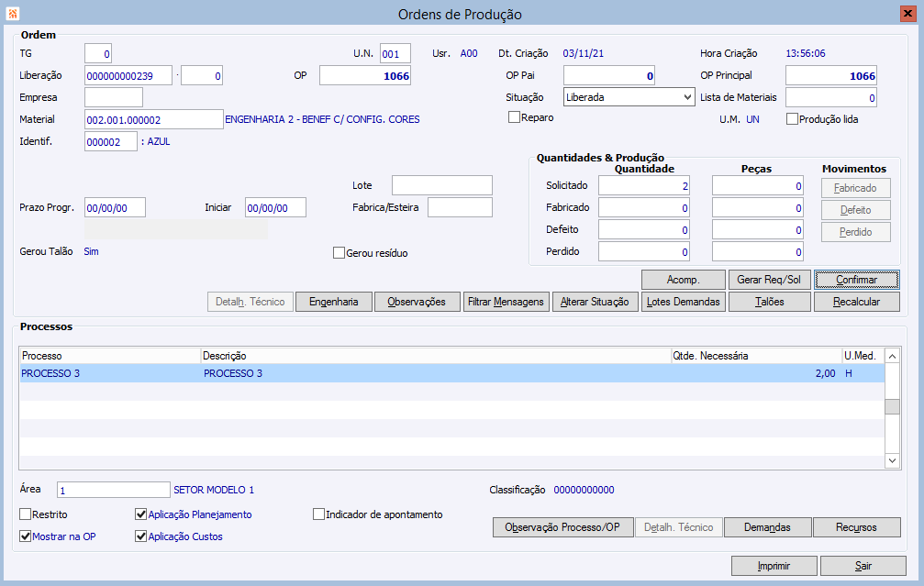This screenshot has height=586, width=924.
Task: Focus the OP Pai field
Action: (x=608, y=75)
